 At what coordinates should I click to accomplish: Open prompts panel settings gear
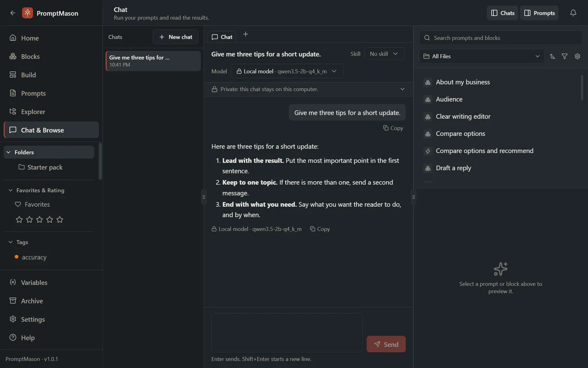[x=577, y=56]
